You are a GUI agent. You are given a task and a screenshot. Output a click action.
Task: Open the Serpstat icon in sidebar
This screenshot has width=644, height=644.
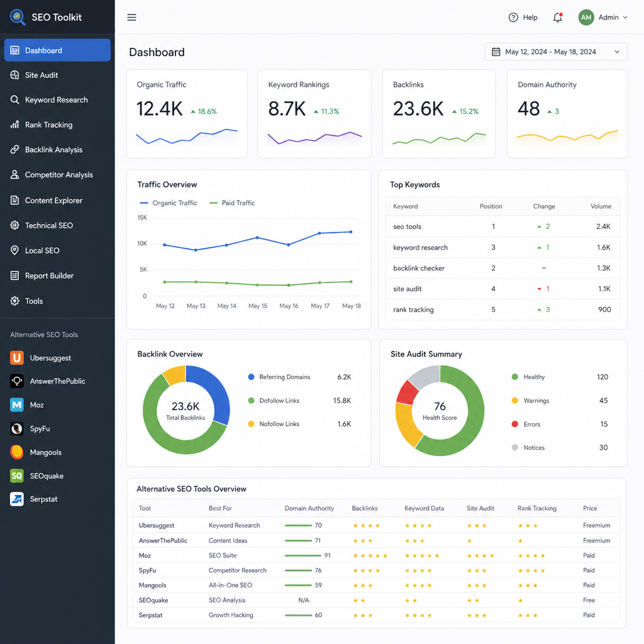pos(17,499)
